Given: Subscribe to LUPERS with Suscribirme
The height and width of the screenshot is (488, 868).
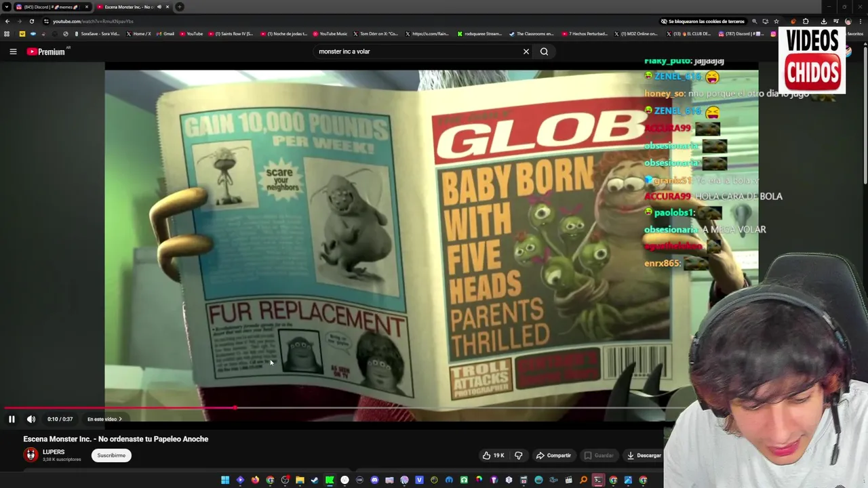Looking at the screenshot, I should (x=111, y=455).
